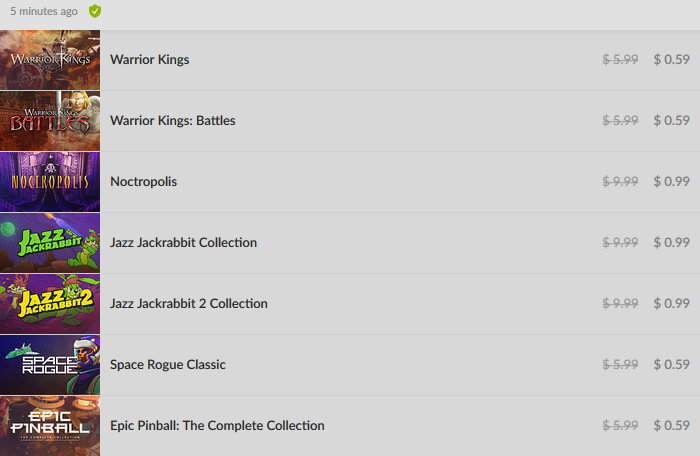Viewport: 700px width, 456px height.
Task: Click the Warrior Kings: Battles title
Action: pyautogui.click(x=173, y=121)
